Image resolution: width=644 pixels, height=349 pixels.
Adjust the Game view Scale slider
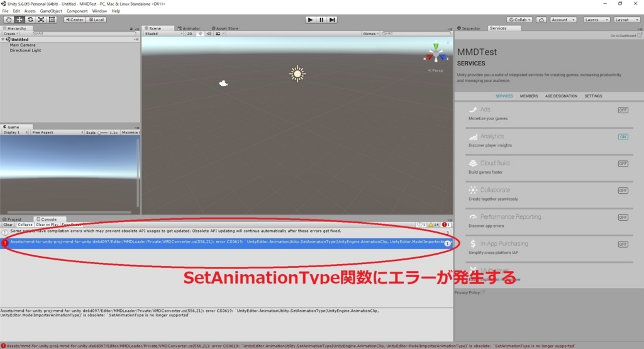point(103,133)
